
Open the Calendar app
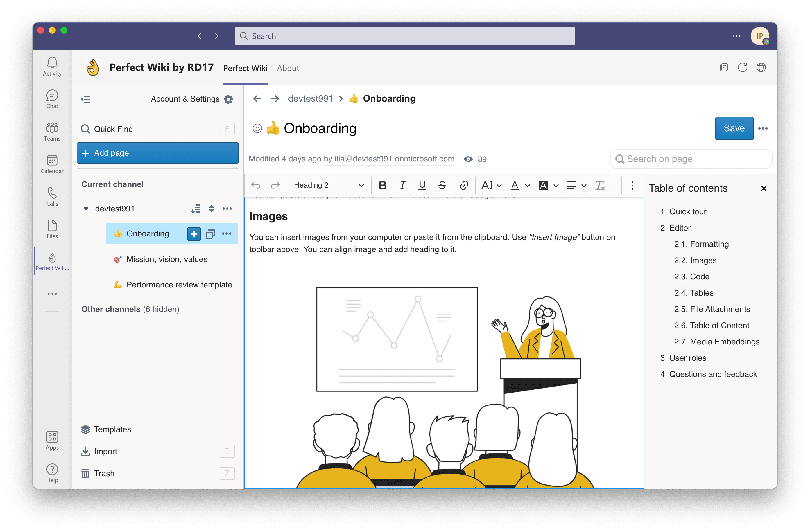coord(52,164)
